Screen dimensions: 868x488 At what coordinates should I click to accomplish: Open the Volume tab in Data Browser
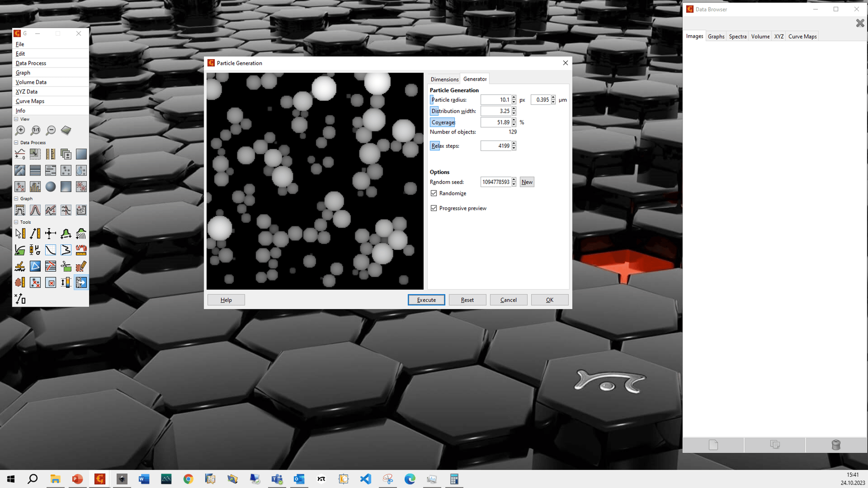tap(760, 36)
